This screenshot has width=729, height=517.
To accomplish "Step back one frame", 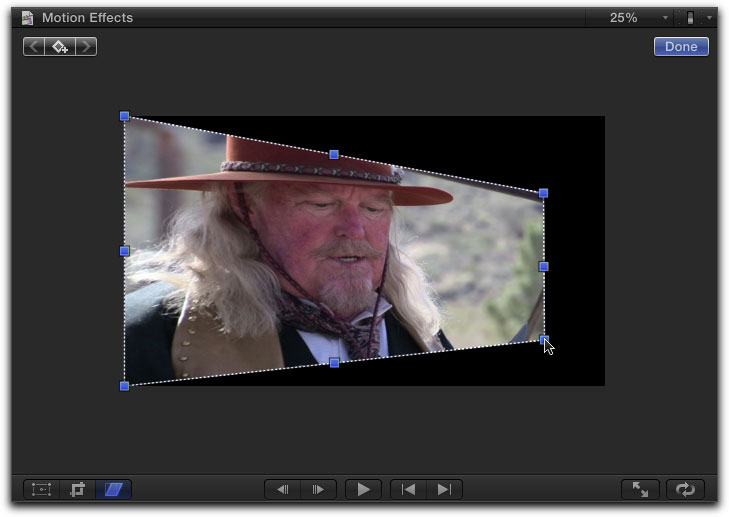I will 283,490.
